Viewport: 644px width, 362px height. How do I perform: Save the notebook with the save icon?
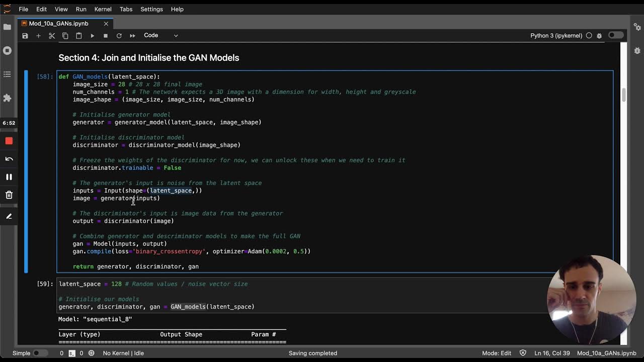pos(25,36)
